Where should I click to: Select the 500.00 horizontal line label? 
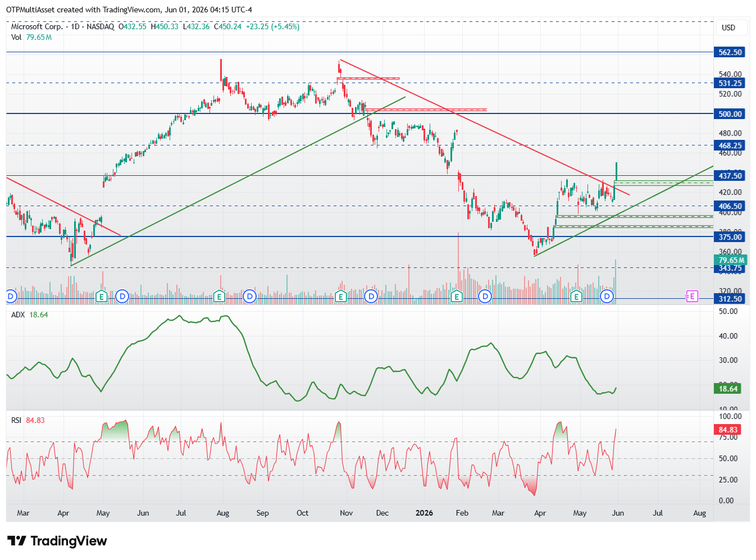(730, 114)
